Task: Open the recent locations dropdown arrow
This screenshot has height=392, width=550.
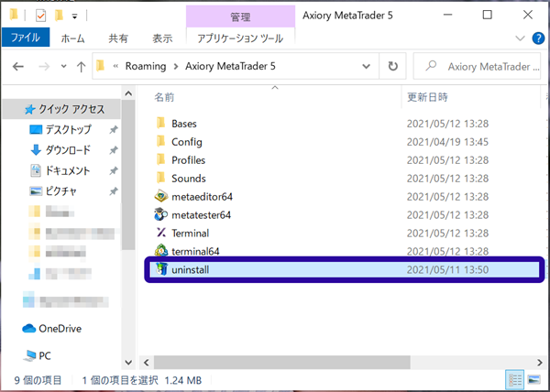Action: coord(63,66)
